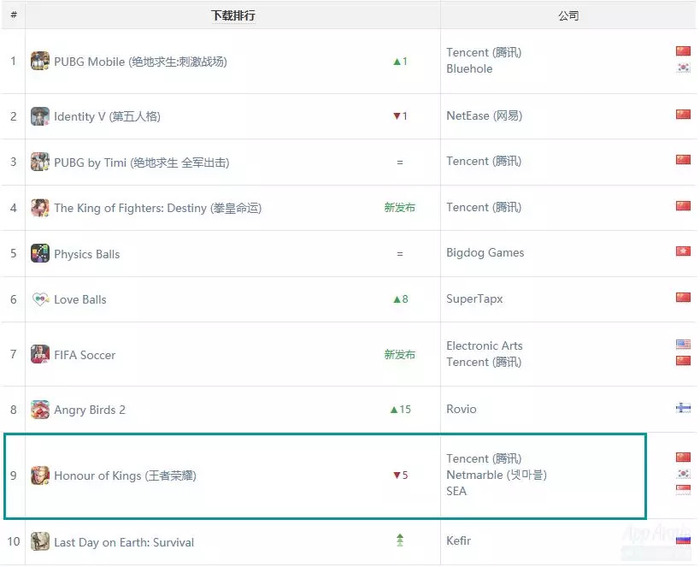Open Bluehole company link
This screenshot has width=700, height=567.
[470, 69]
